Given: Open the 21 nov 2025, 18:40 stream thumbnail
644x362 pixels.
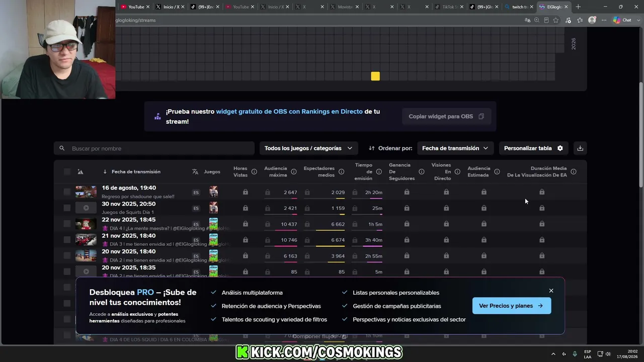Looking at the screenshot, I should tap(86, 240).
